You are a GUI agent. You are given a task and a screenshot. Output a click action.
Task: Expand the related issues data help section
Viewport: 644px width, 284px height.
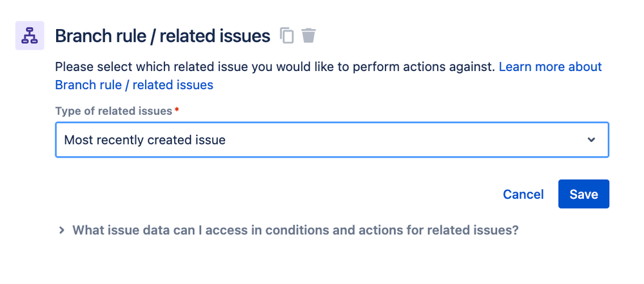295,230
